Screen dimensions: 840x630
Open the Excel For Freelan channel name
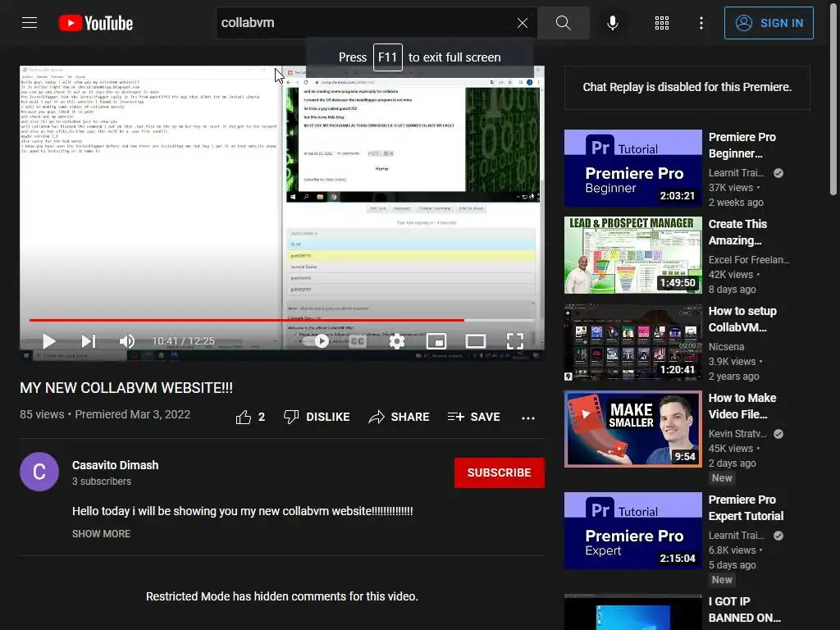pos(749,260)
